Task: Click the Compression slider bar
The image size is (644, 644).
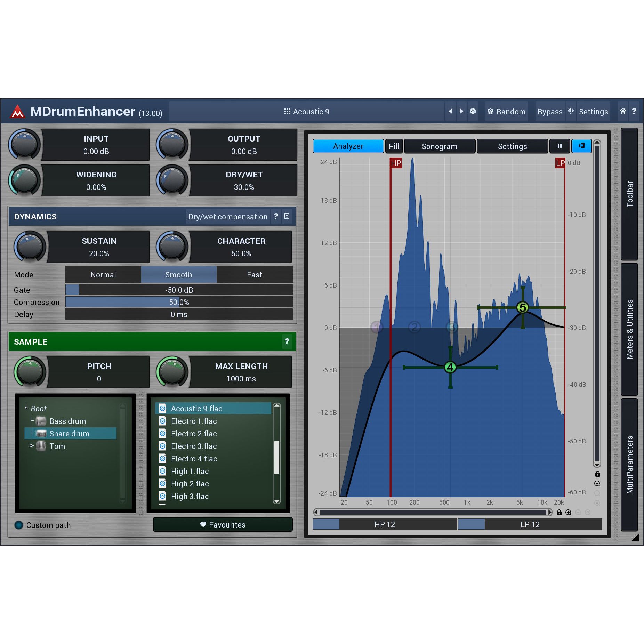Action: [x=179, y=302]
